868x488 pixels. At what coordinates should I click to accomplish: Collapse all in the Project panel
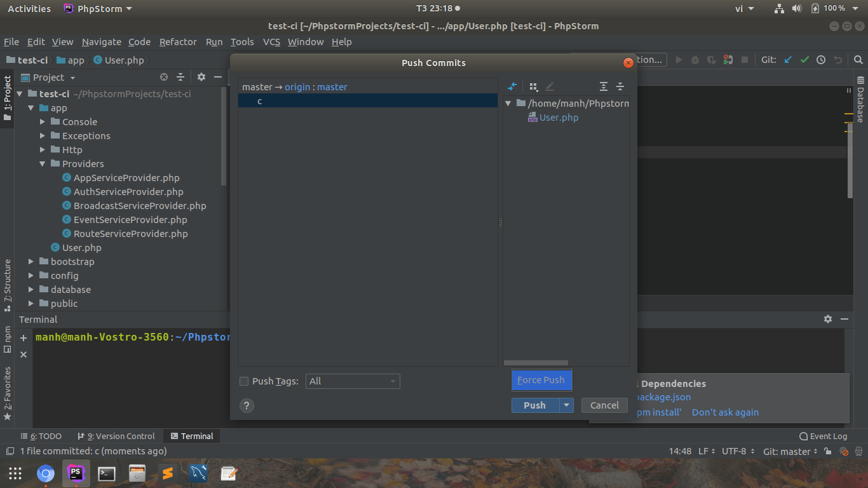(180, 77)
